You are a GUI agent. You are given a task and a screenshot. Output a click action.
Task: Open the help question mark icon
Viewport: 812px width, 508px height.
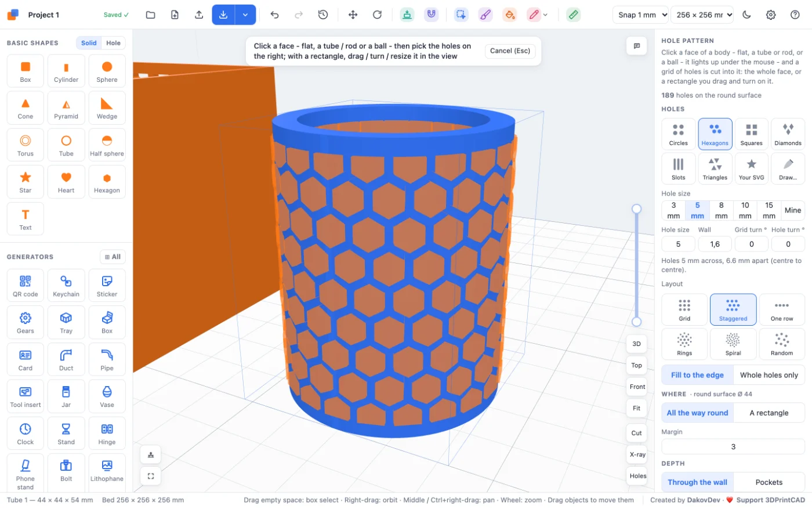(795, 15)
